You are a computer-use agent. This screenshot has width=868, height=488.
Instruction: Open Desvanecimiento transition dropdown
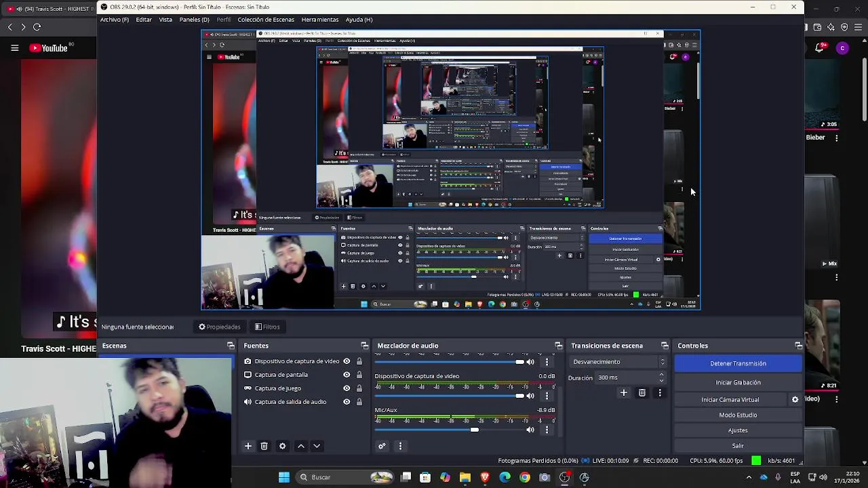pyautogui.click(x=619, y=362)
